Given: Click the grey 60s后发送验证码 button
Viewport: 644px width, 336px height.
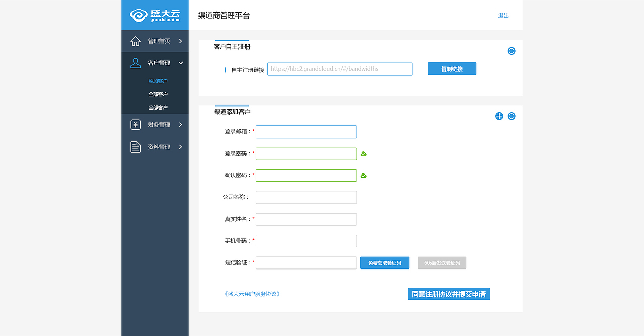Looking at the screenshot, I should tap(442, 263).
